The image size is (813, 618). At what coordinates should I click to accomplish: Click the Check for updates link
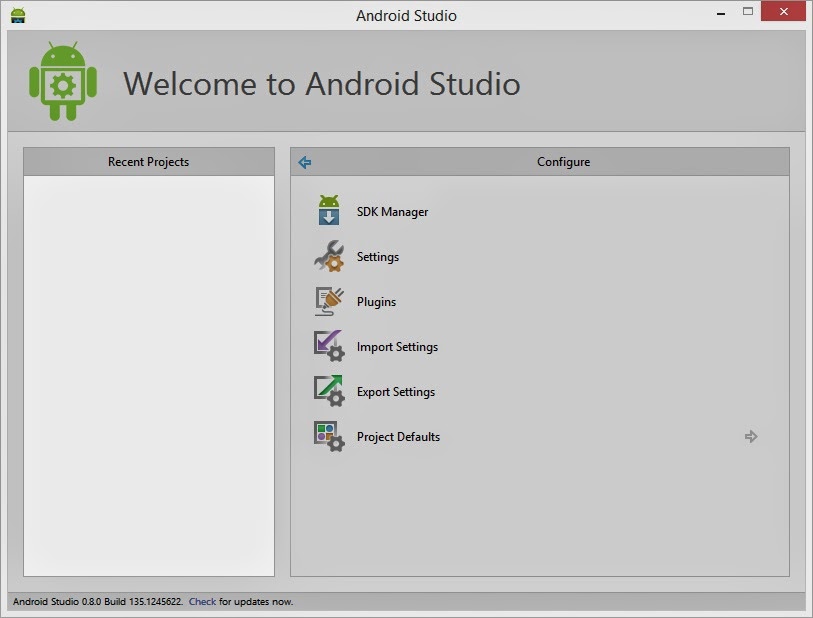click(202, 601)
